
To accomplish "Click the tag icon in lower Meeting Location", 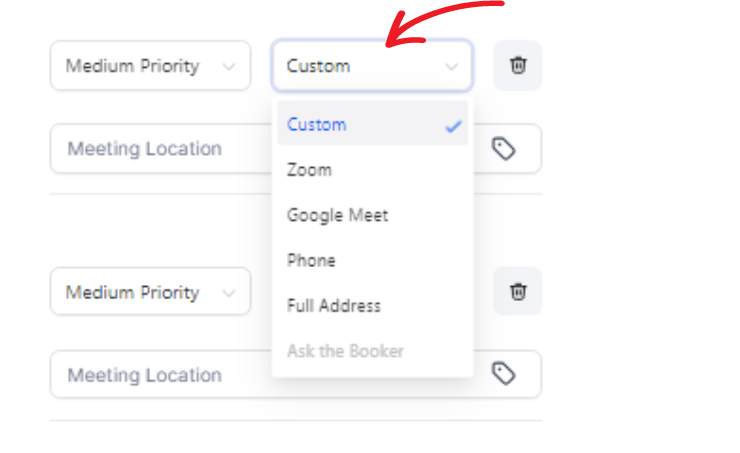I will [504, 374].
